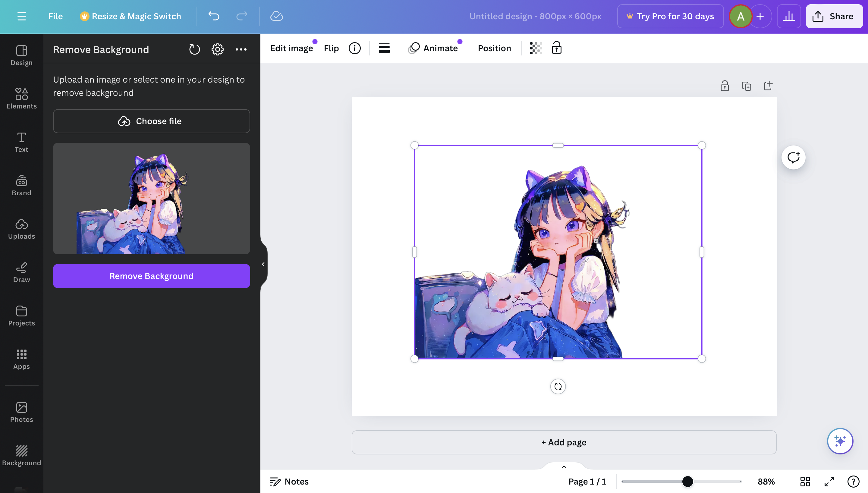Expand the page thumbnails chevron
The height and width of the screenshot is (493, 868).
[564, 467]
